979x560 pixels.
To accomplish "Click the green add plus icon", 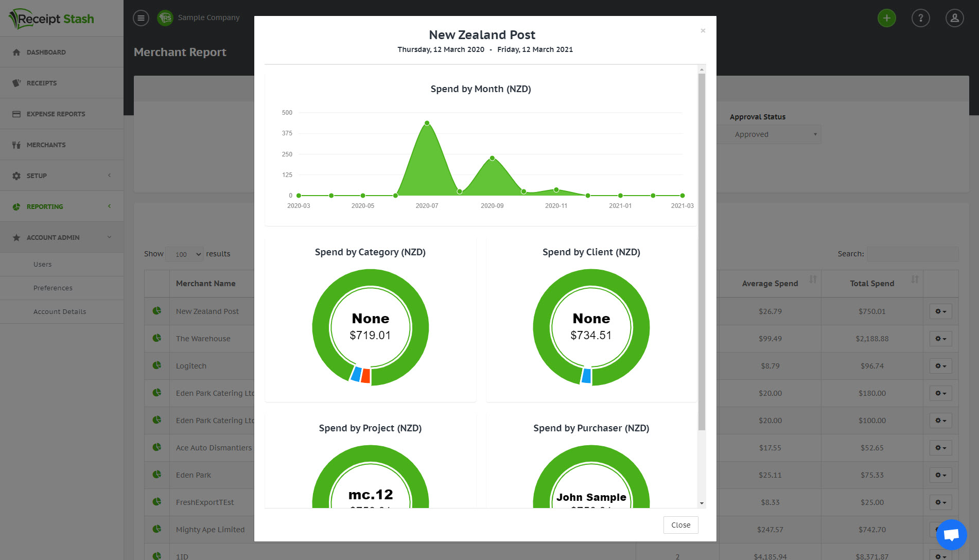I will click(886, 18).
